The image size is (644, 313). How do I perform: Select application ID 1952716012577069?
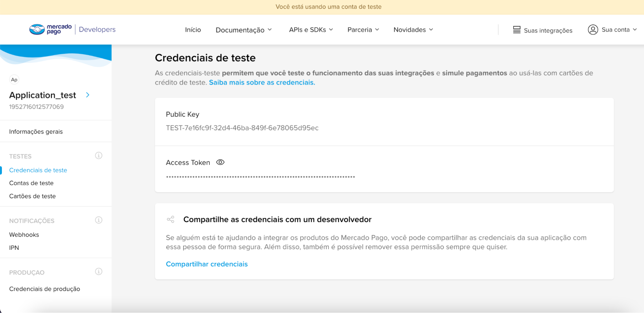(36, 107)
